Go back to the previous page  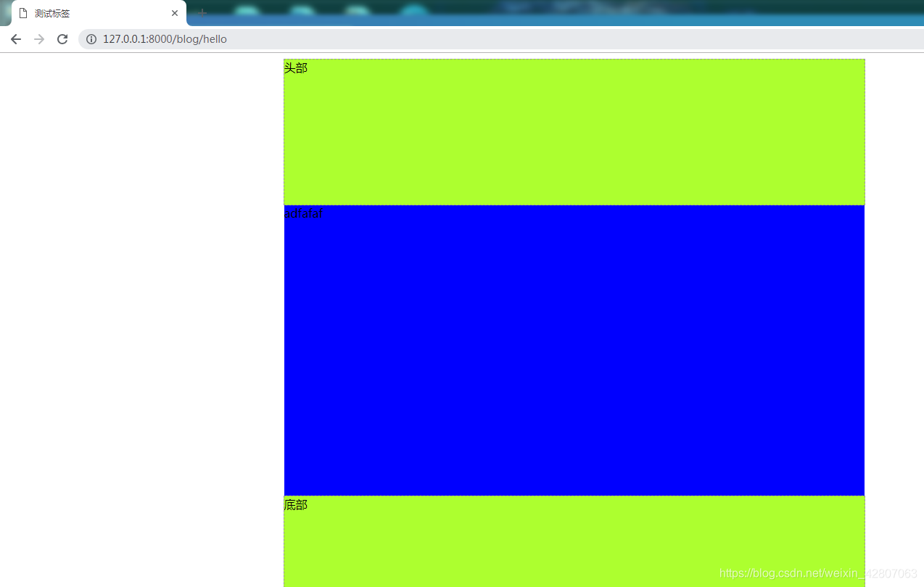point(16,39)
